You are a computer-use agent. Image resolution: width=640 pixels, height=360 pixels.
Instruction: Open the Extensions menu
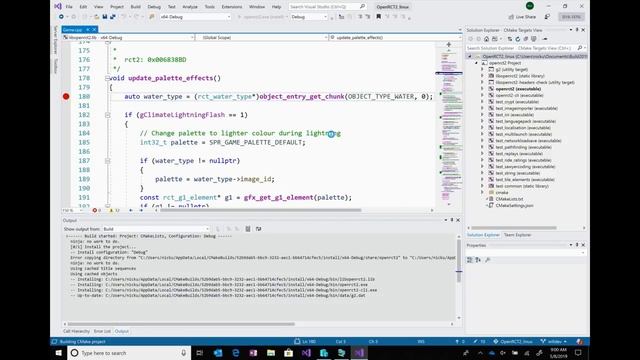(x=232, y=7)
